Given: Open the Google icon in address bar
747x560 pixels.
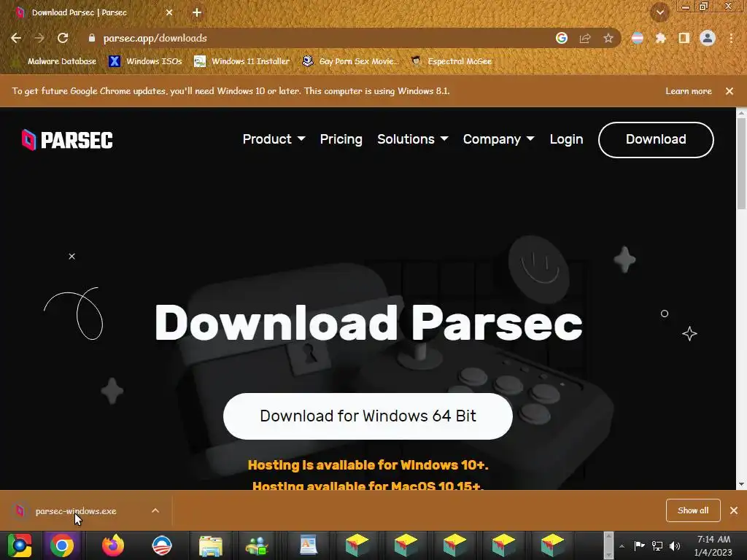Looking at the screenshot, I should pos(562,38).
